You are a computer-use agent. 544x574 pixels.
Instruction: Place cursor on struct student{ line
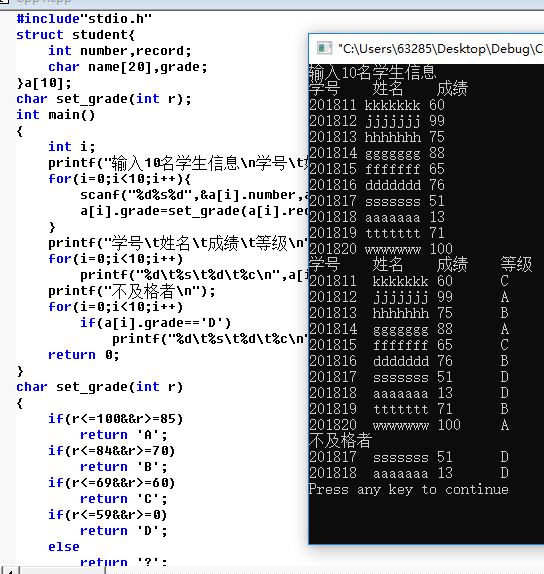click(76, 35)
